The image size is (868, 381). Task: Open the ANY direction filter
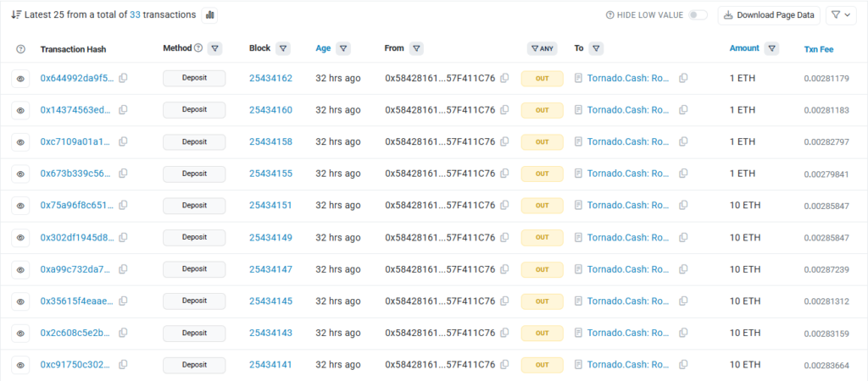542,48
